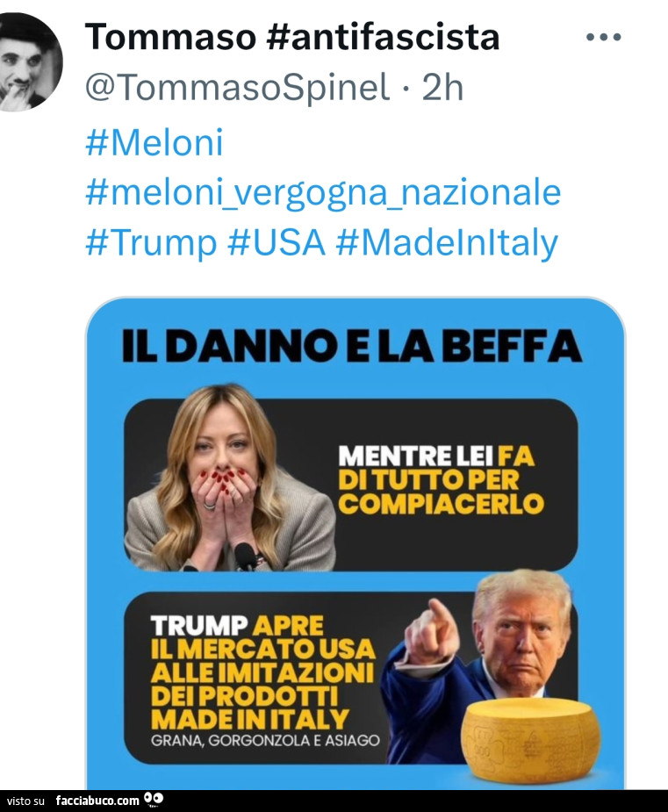Image resolution: width=668 pixels, height=812 pixels.
Task: Click the "MENTRE LEI FA DI TUTTO" caption
Action: 441,480
